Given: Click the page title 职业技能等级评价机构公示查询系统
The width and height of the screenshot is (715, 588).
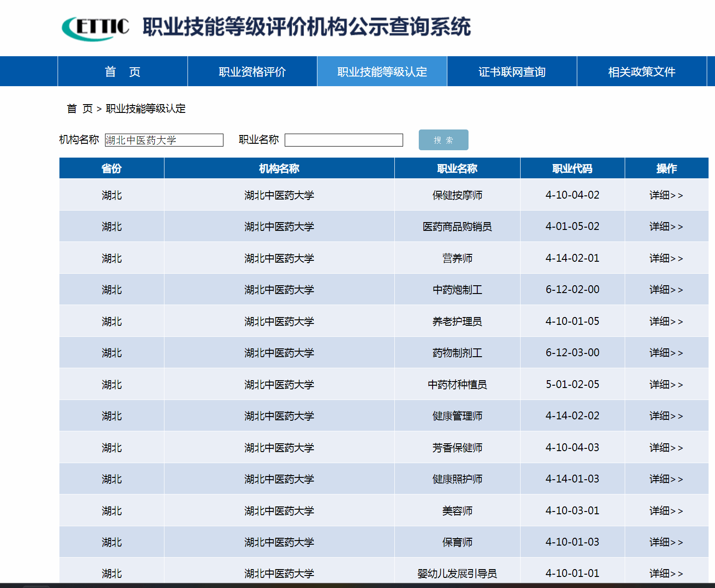Looking at the screenshot, I should (x=307, y=27).
